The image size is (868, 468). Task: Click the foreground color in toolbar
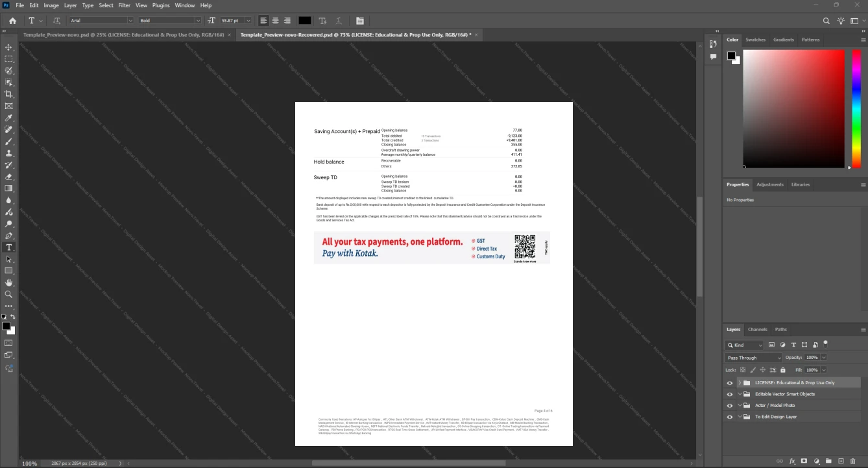click(x=6, y=326)
